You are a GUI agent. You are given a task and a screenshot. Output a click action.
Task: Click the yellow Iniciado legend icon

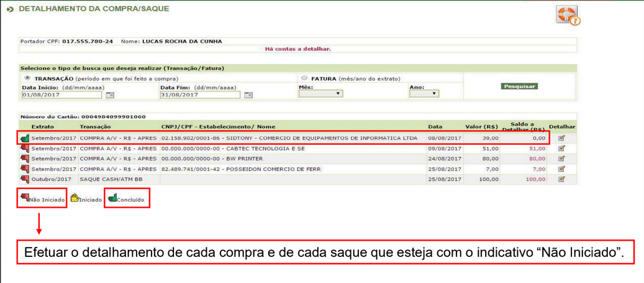[x=75, y=198]
